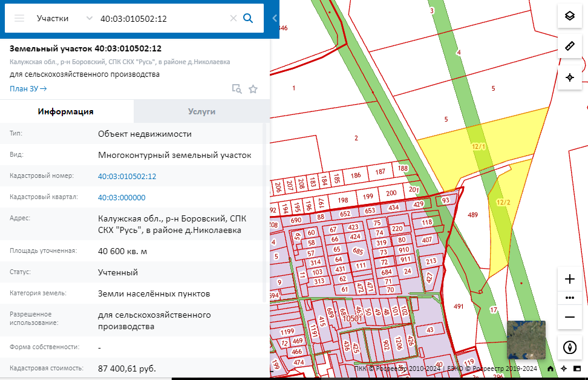Switch to the Услуги tab
The height and width of the screenshot is (380, 588).
[x=202, y=111]
